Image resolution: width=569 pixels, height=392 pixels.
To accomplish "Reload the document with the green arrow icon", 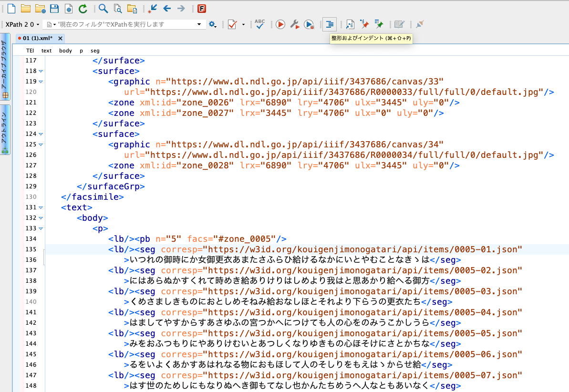I will [x=83, y=9].
